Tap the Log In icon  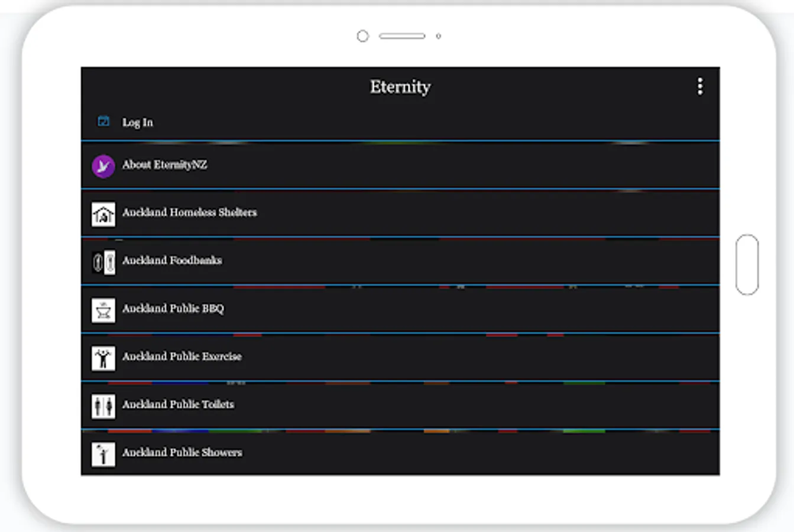coord(103,121)
